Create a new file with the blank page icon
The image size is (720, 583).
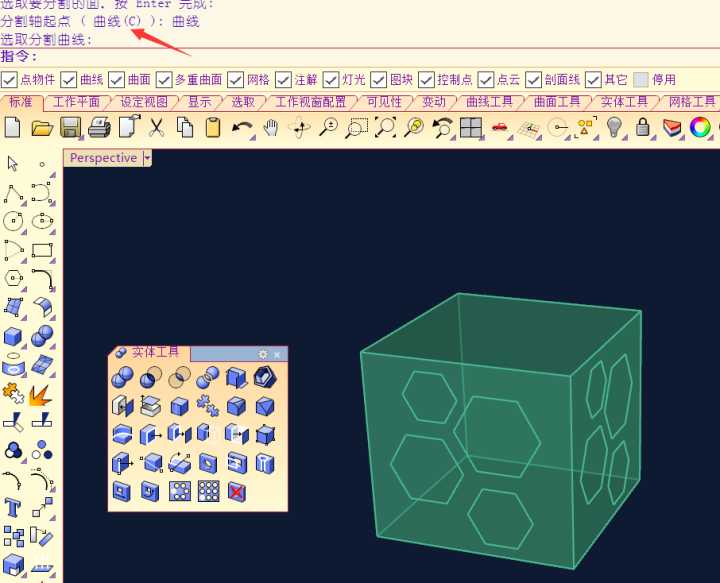pyautogui.click(x=12, y=127)
